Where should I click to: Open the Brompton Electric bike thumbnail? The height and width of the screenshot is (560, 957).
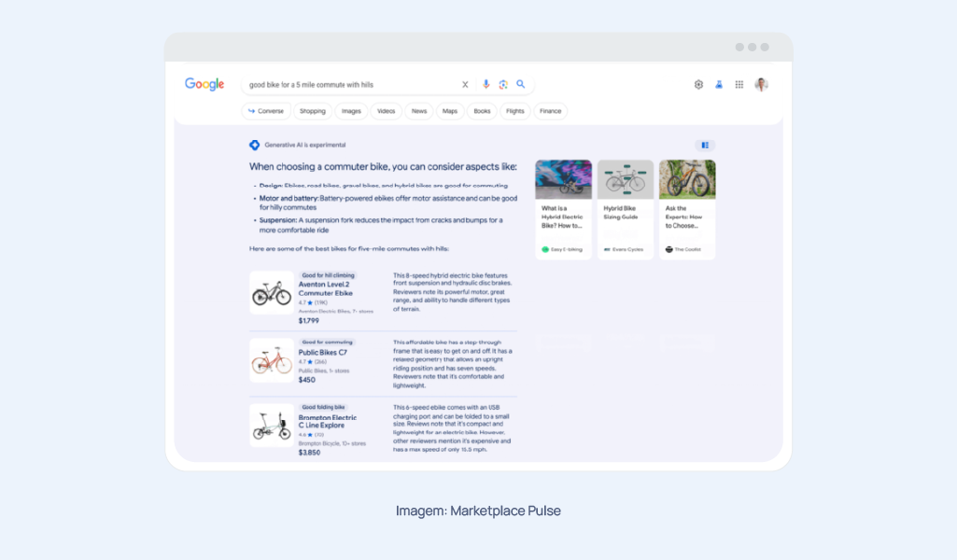pyautogui.click(x=272, y=426)
